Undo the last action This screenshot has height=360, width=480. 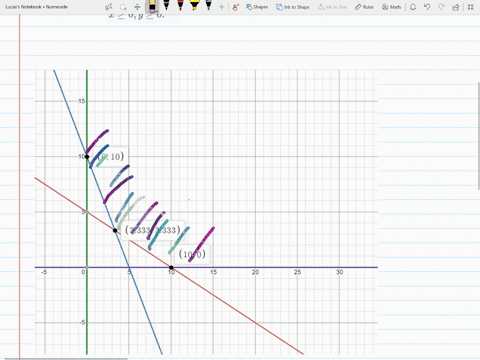coord(427,7)
